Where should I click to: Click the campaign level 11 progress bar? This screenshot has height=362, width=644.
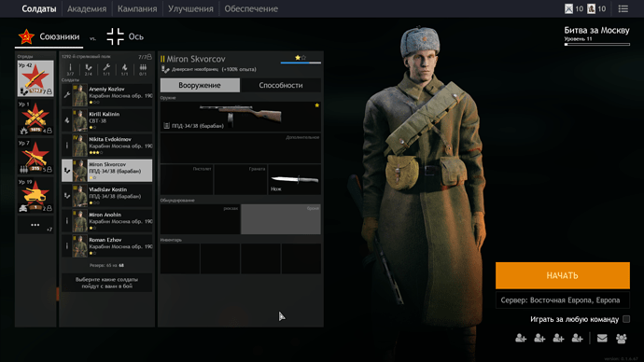596,45
